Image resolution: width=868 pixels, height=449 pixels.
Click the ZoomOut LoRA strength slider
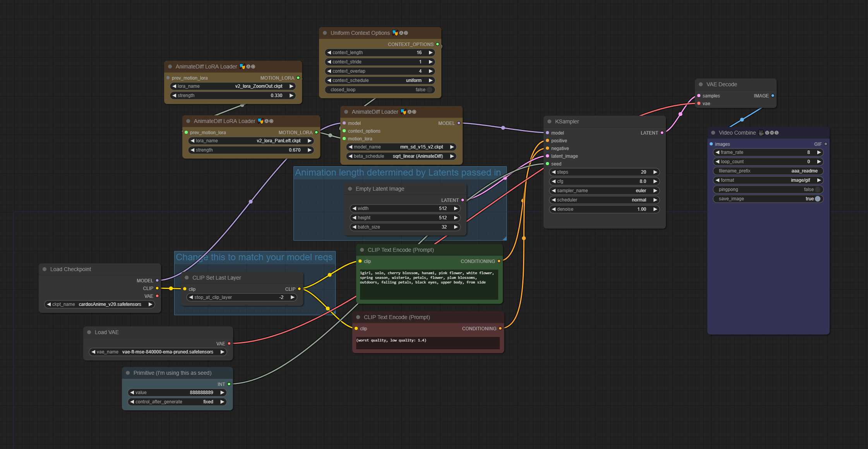click(233, 96)
